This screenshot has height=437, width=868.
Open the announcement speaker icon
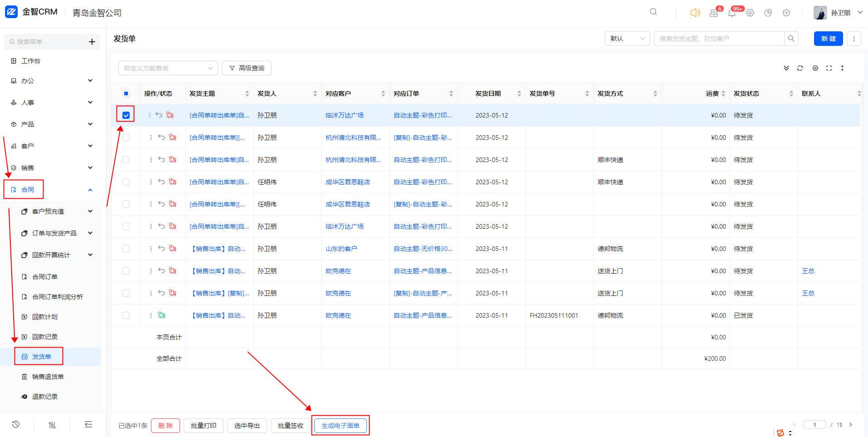695,13
